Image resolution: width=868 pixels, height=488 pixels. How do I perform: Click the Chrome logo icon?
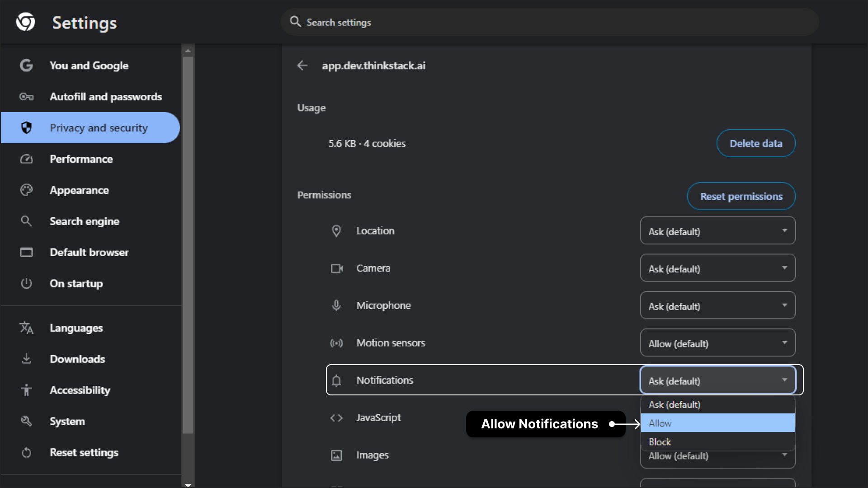(26, 22)
